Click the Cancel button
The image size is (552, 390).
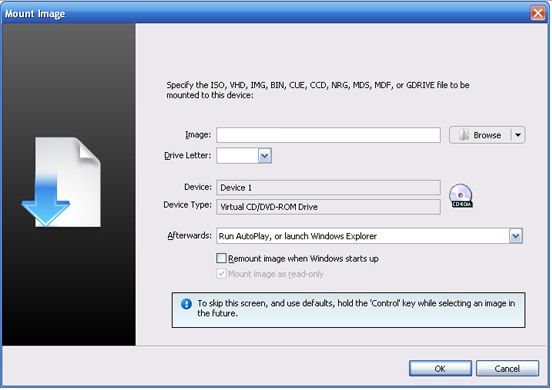pos(507,368)
